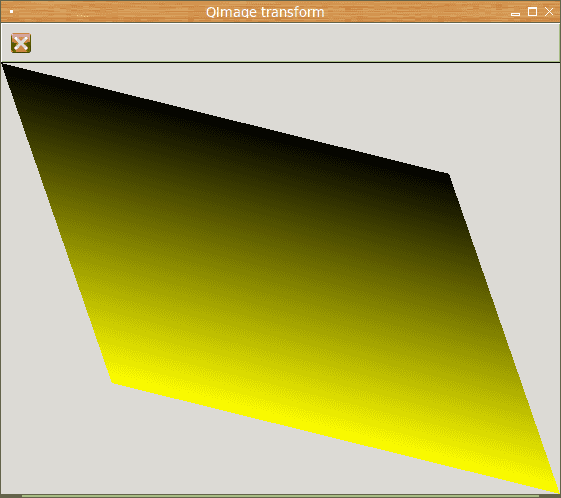
Task: Minimize the QImage transform window
Action: coord(515,14)
